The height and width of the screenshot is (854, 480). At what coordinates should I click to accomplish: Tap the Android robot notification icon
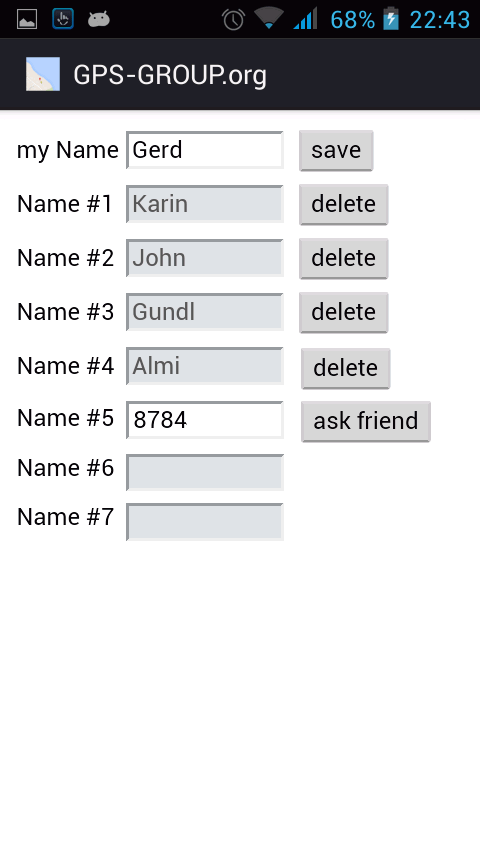(99, 20)
